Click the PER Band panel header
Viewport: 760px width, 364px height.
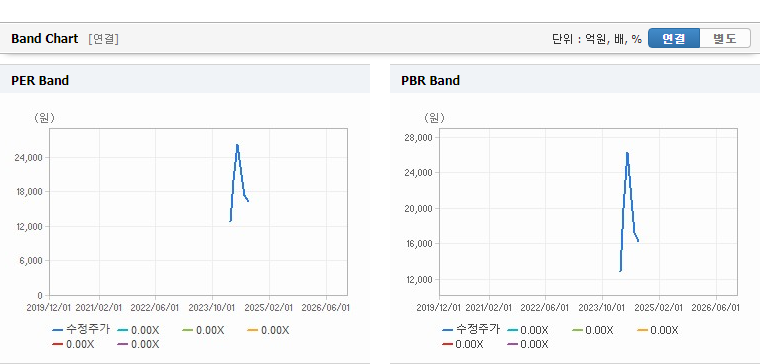coord(185,79)
